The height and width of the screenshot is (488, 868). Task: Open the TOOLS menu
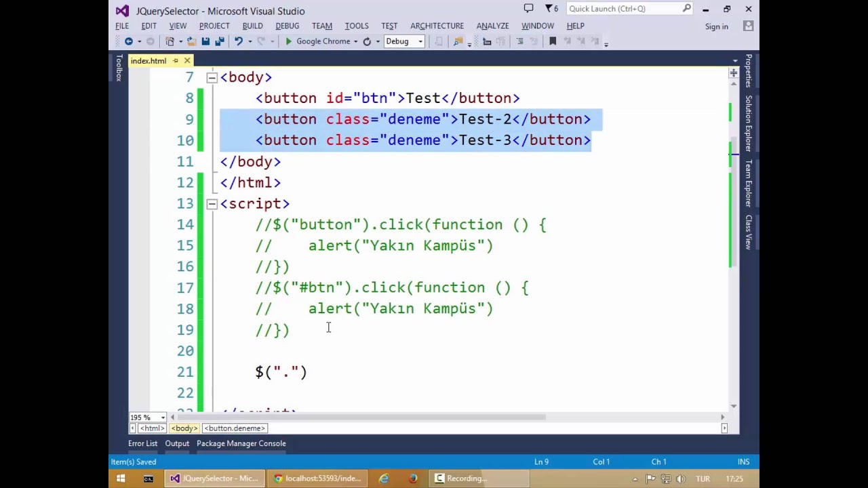357,26
